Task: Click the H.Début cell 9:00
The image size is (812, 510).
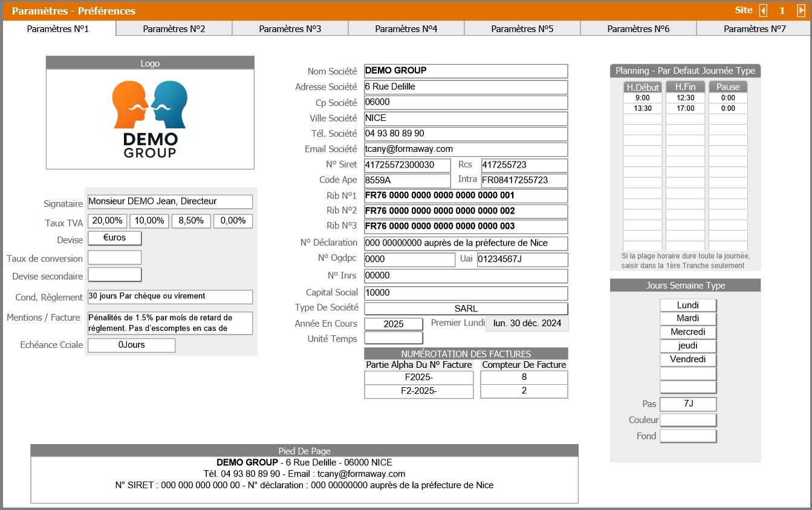Action: click(x=643, y=98)
